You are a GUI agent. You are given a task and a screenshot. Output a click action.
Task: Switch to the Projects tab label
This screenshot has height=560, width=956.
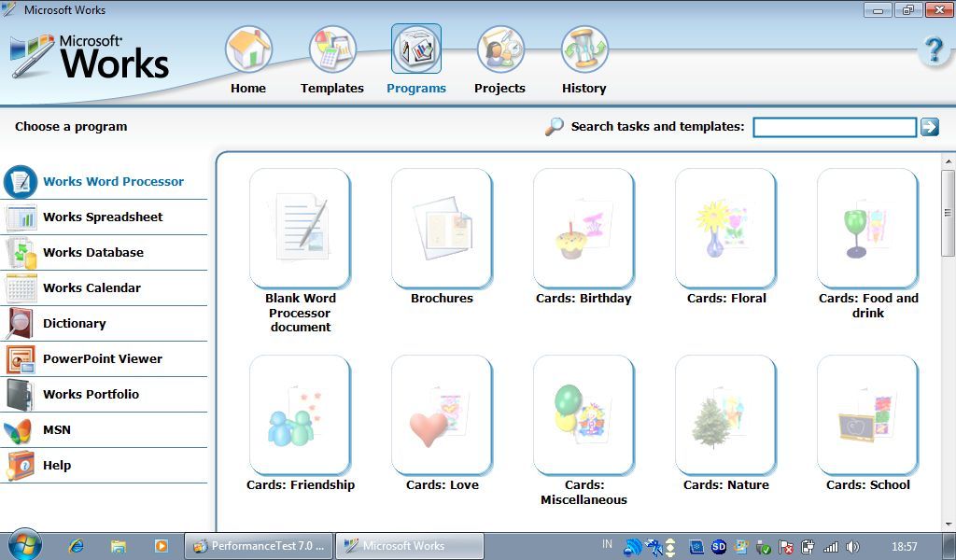coord(500,89)
